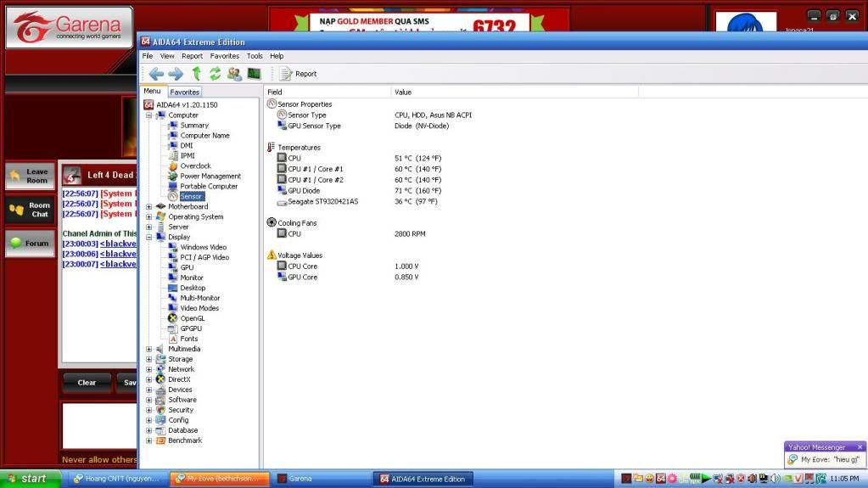The image size is (868, 488).
Task: Select the GPU tree item under Display
Action: click(x=188, y=267)
